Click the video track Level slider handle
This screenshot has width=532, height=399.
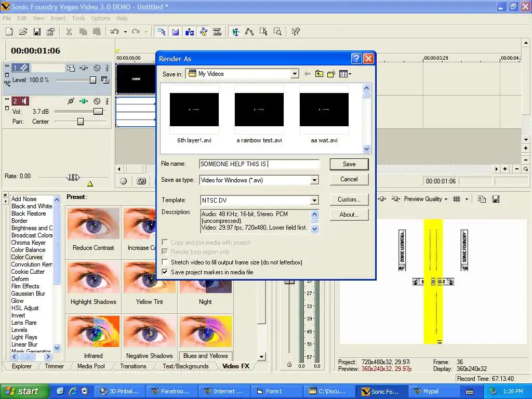point(92,80)
